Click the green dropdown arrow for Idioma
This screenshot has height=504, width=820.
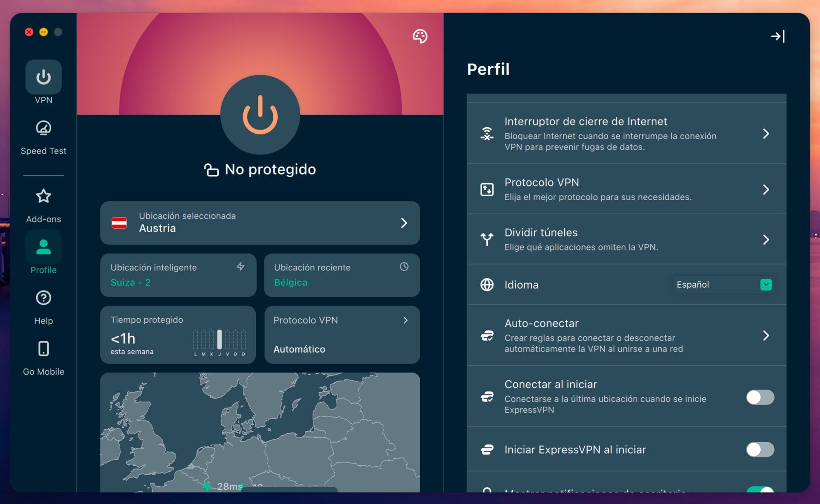pyautogui.click(x=766, y=285)
